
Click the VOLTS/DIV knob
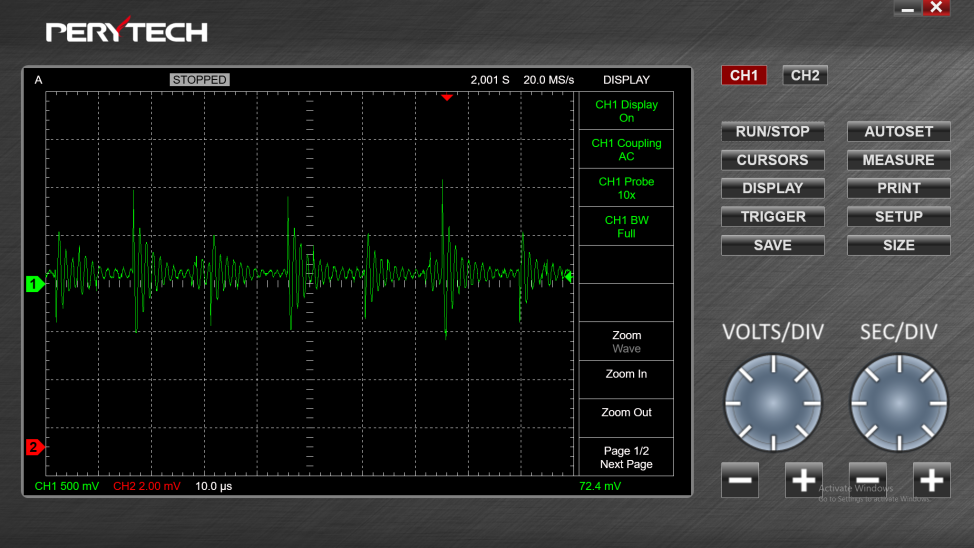773,403
